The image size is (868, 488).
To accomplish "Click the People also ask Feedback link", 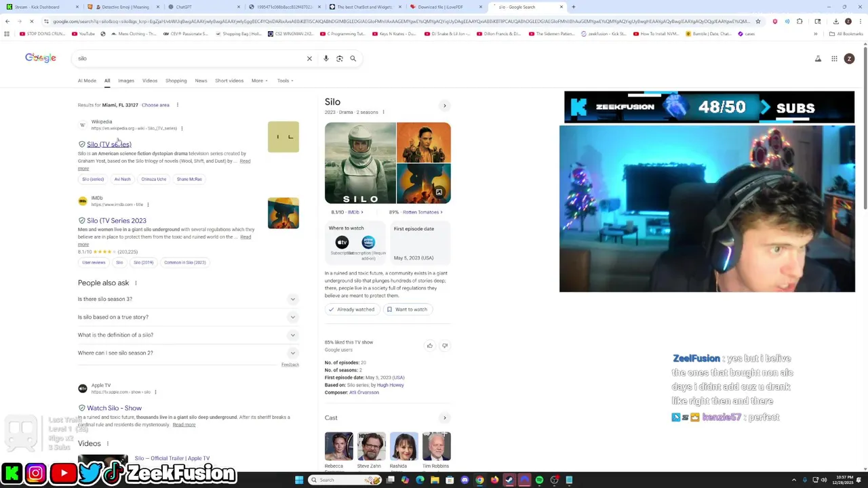I will [290, 365].
